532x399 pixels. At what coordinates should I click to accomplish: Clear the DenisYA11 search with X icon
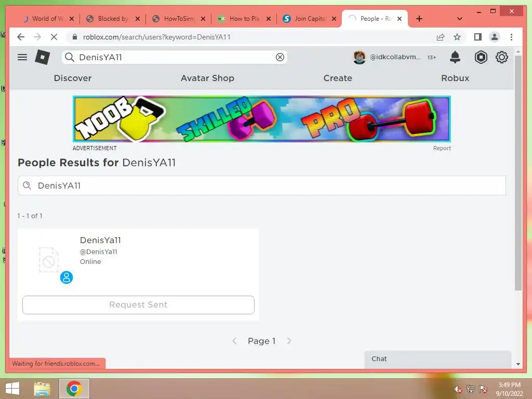coord(280,57)
